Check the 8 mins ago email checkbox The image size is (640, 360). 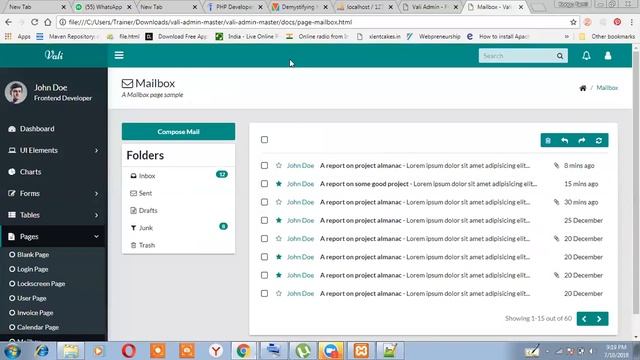264,165
